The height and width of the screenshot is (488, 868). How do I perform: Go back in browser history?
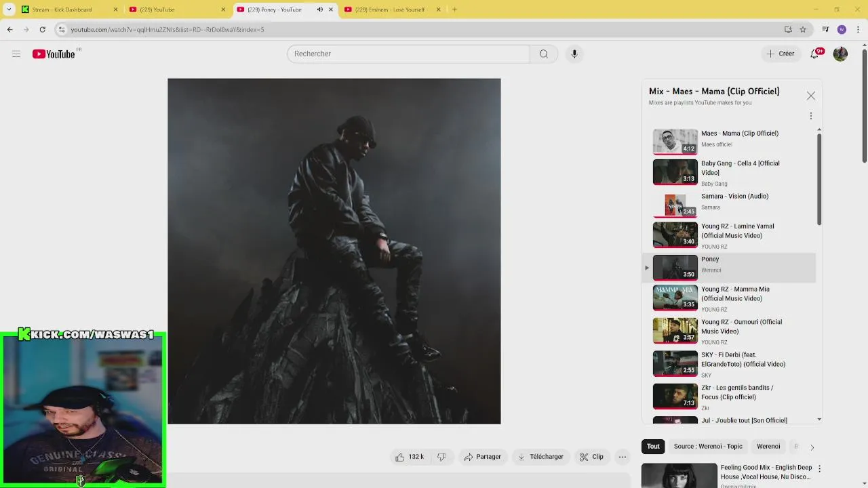pyautogui.click(x=10, y=29)
